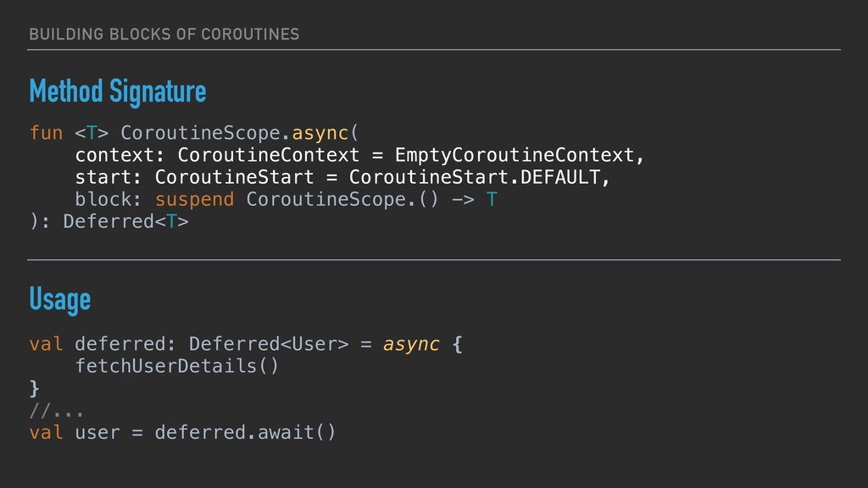Screen dimensions: 868x488
Task: Click the '//...' comment line
Action: coord(56,411)
